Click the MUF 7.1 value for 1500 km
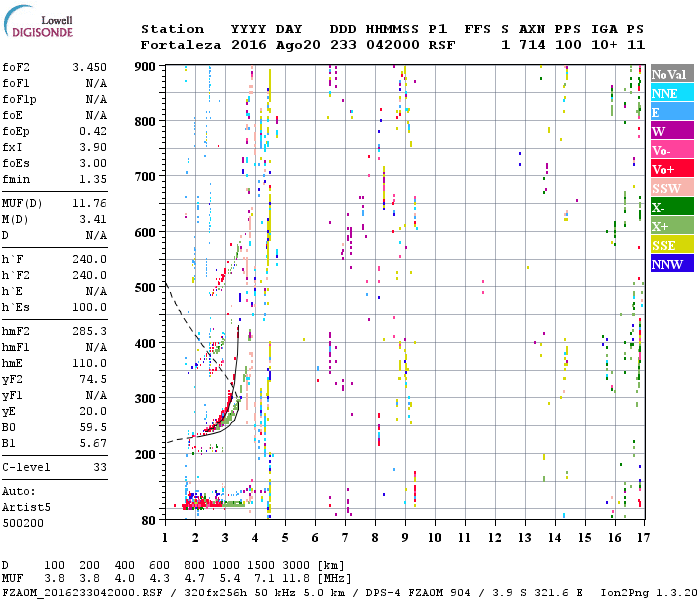Screen dimensions: 700x600 point(264,579)
